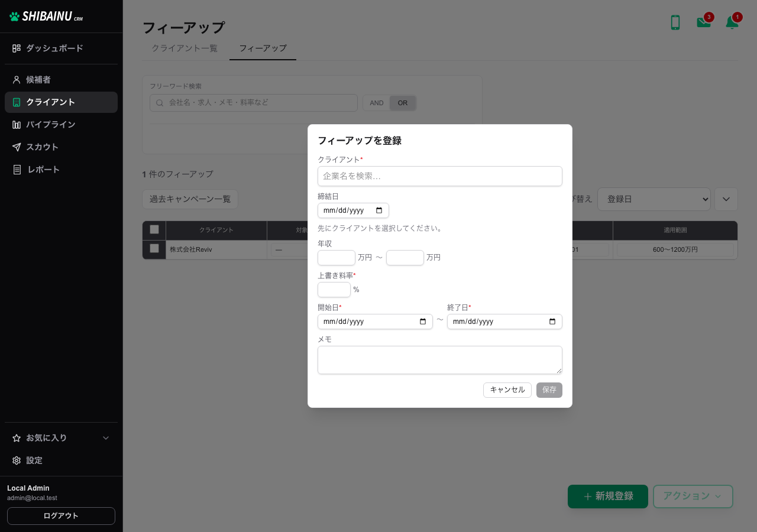Click the settings gear icon

17,460
